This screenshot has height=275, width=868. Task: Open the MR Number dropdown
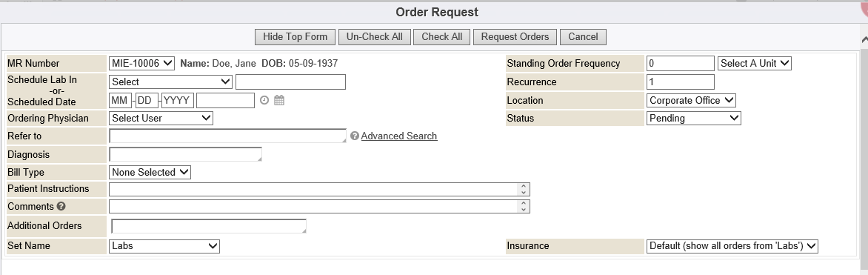tap(141, 63)
